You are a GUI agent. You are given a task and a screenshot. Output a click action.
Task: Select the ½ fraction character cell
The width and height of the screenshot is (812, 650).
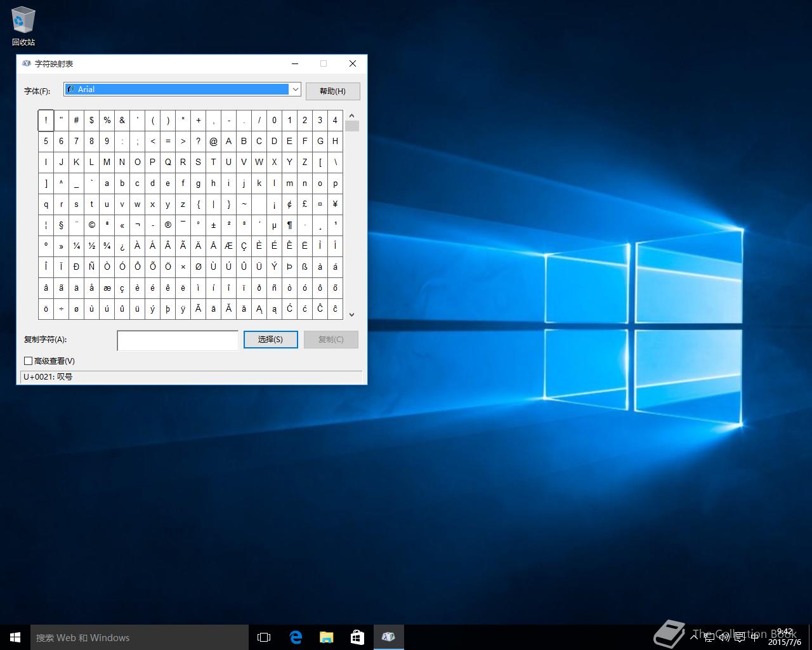(91, 246)
